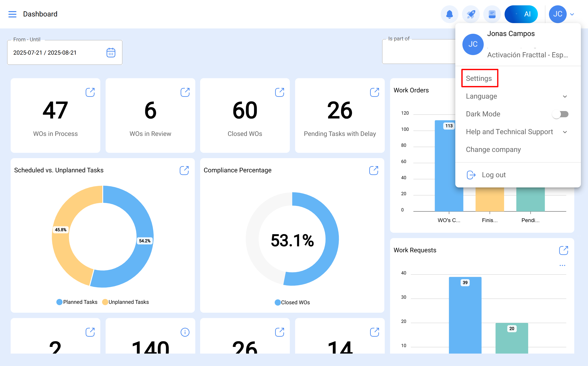Open the hamburger navigation menu

12,14
